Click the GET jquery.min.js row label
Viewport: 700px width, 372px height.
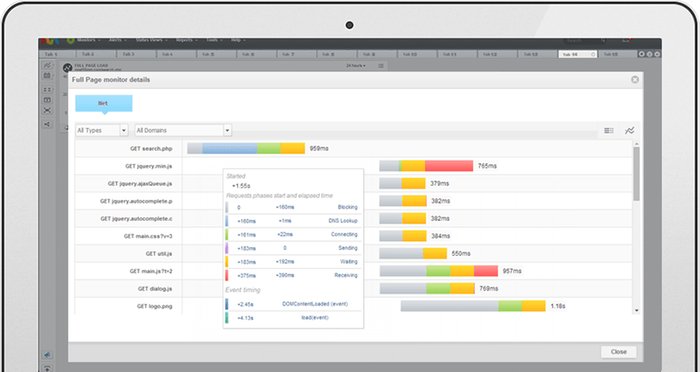[x=149, y=166]
